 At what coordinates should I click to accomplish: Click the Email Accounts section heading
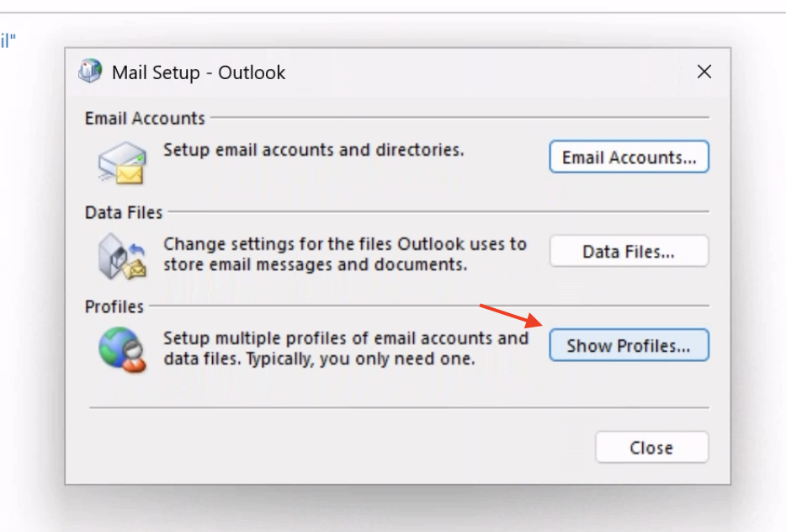(145, 119)
